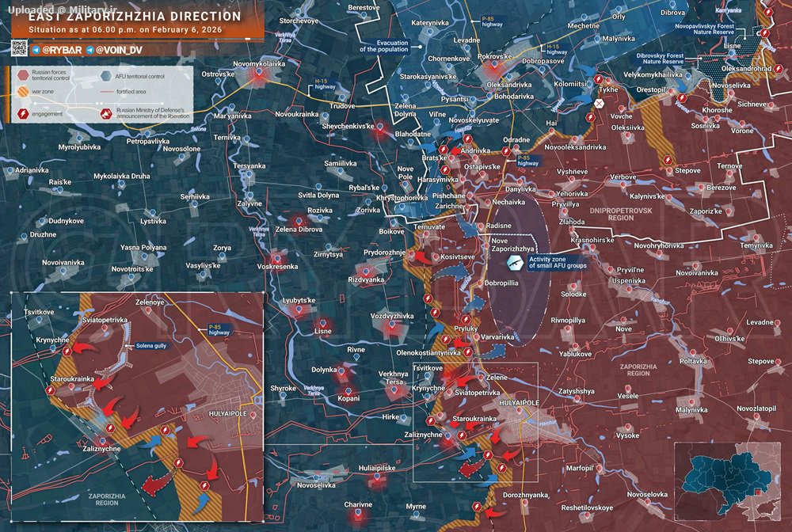This screenshot has width=792, height=532.
Task: Click the @VOIN_DV channel handle
Action: coord(120,50)
